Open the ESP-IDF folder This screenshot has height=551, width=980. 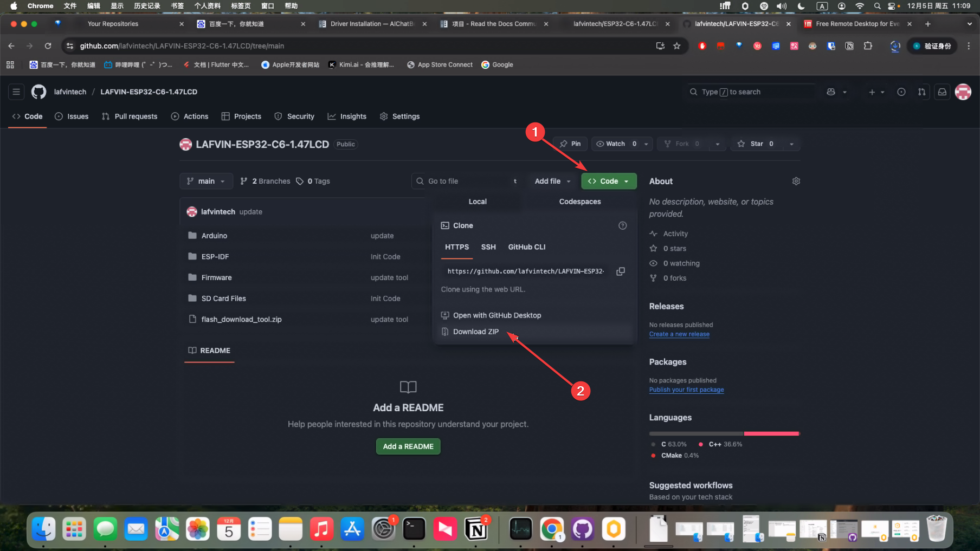point(215,257)
